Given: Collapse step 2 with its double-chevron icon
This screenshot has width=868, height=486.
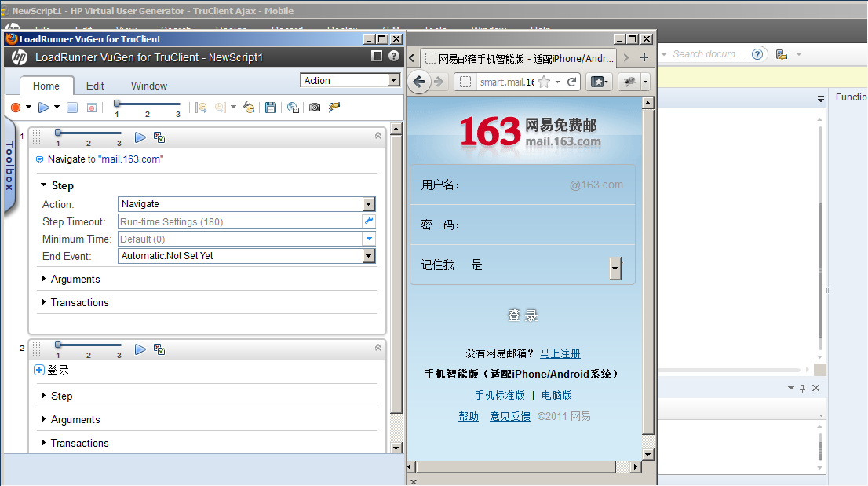Looking at the screenshot, I should tap(378, 348).
